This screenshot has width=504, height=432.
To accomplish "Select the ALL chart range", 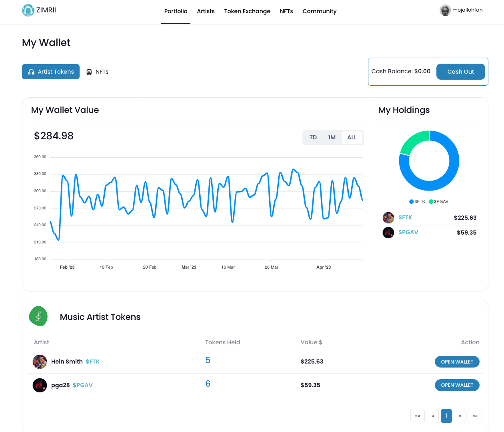I will [352, 137].
